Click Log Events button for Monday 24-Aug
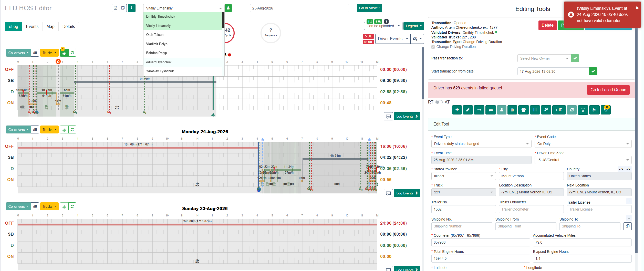Screen dimensions: 644x271 [x=407, y=193]
